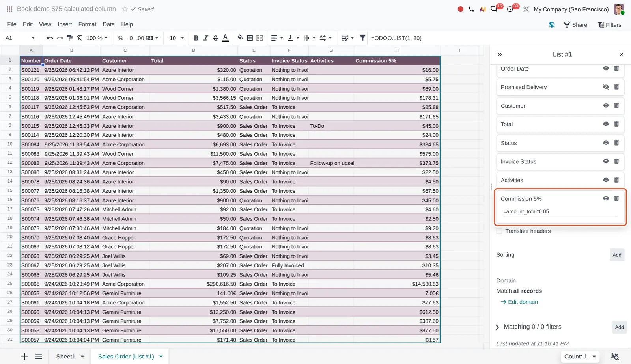The height and width of the screenshot is (364, 631).
Task: Hide the Invoice Status column
Action: point(606,161)
